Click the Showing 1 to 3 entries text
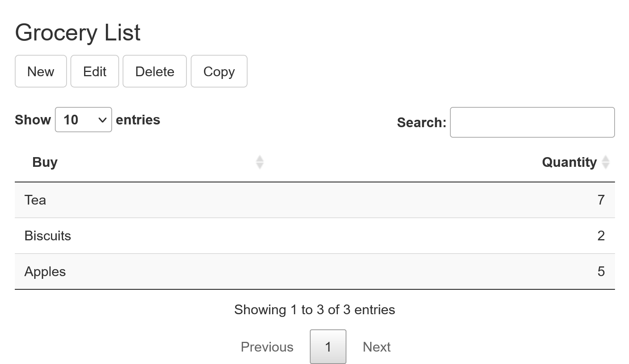Image resolution: width=629 pixels, height=364 pixels. point(314,310)
